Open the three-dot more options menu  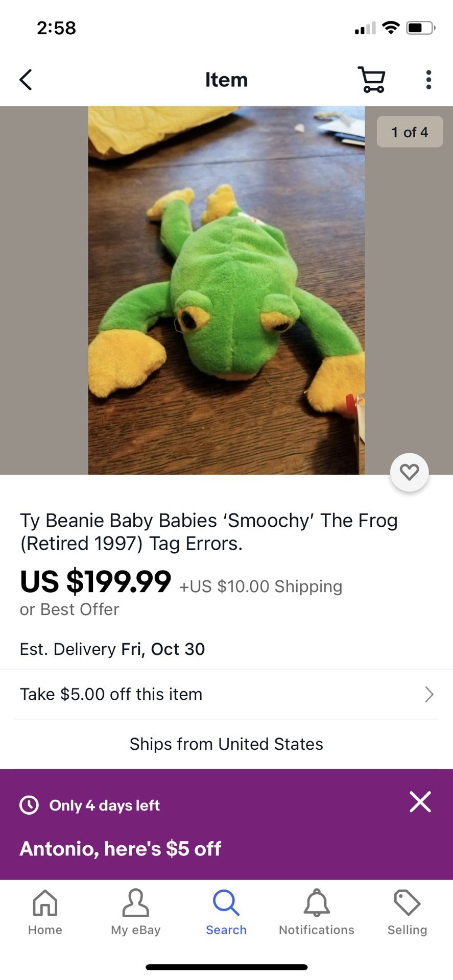pos(428,80)
